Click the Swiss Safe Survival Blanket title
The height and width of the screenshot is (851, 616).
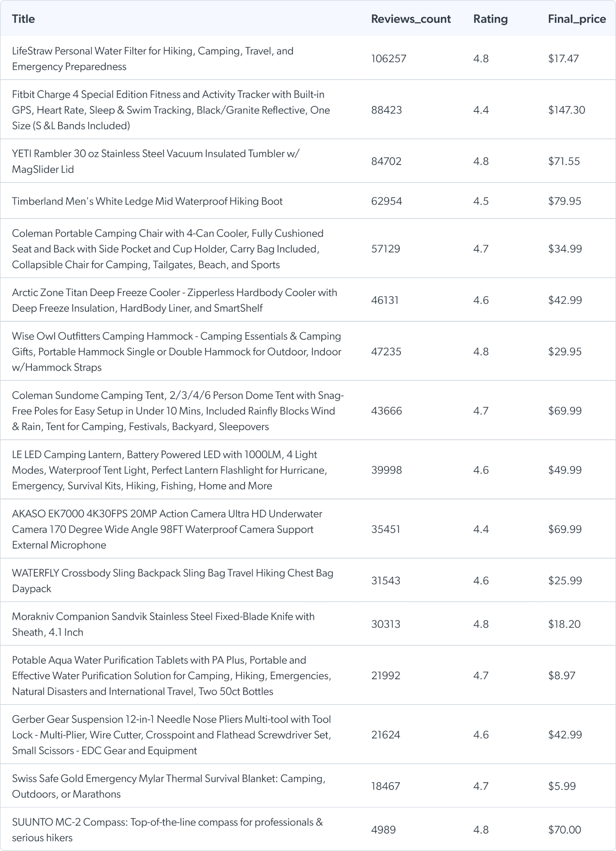(168, 786)
